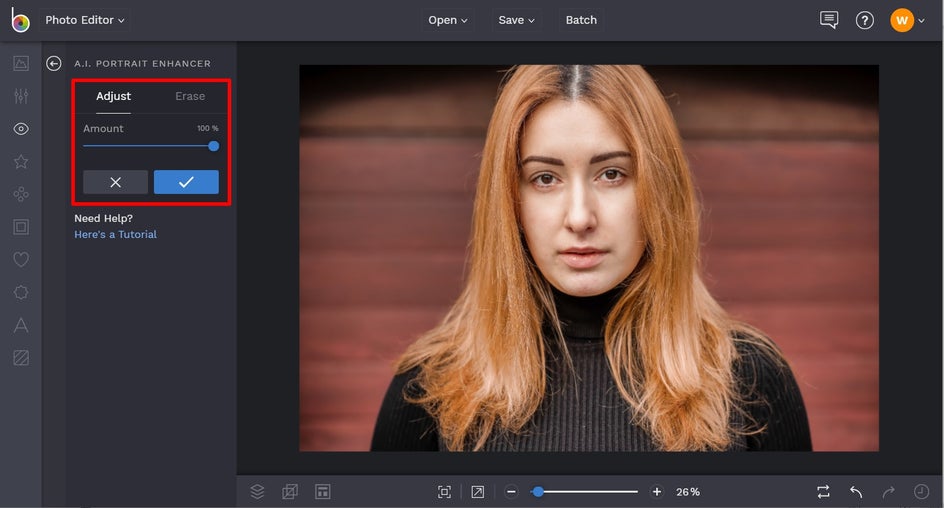Select the Touch Up eye icon
Viewport: 944px width, 508px height.
tap(21, 129)
